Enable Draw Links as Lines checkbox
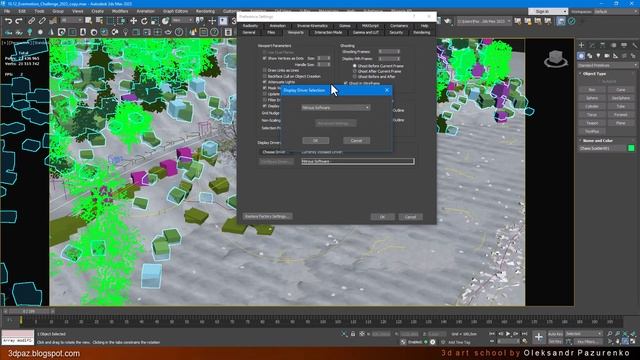This screenshot has width=640, height=360. [x=264, y=70]
